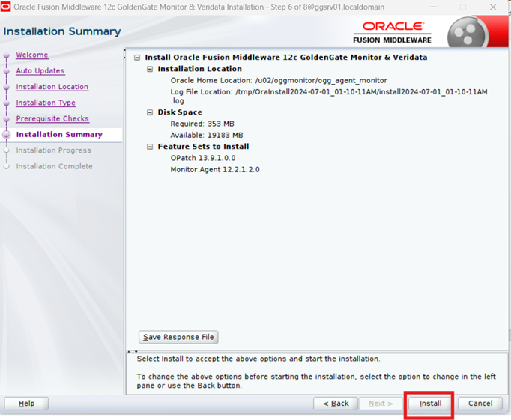Collapse the Feature Sets to Install section
This screenshot has width=511, height=420.
(150, 147)
